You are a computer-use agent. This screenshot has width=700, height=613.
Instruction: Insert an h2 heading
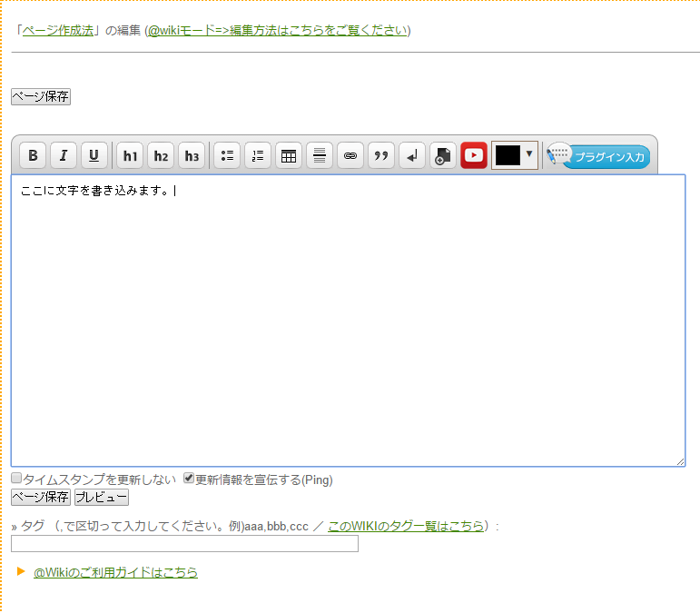(161, 155)
